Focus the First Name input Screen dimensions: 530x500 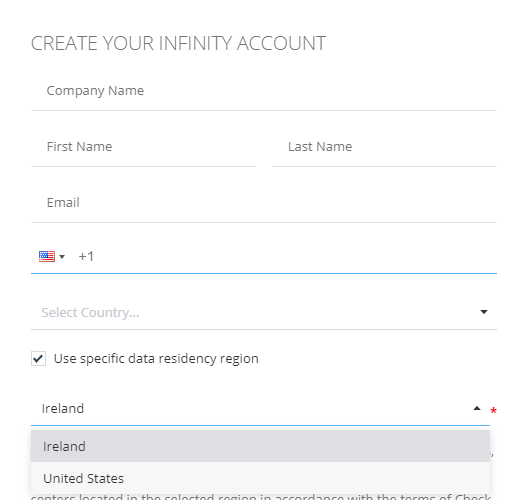143,147
